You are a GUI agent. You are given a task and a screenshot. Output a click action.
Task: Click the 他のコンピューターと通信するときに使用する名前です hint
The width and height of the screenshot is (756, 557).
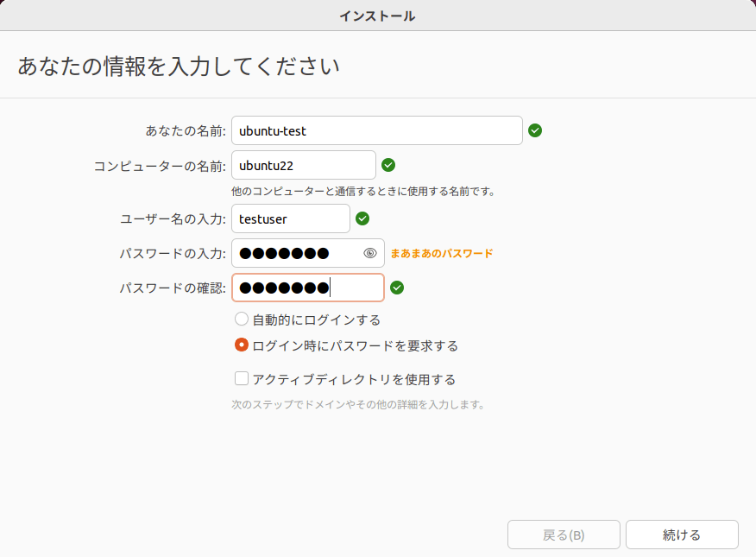point(363,192)
